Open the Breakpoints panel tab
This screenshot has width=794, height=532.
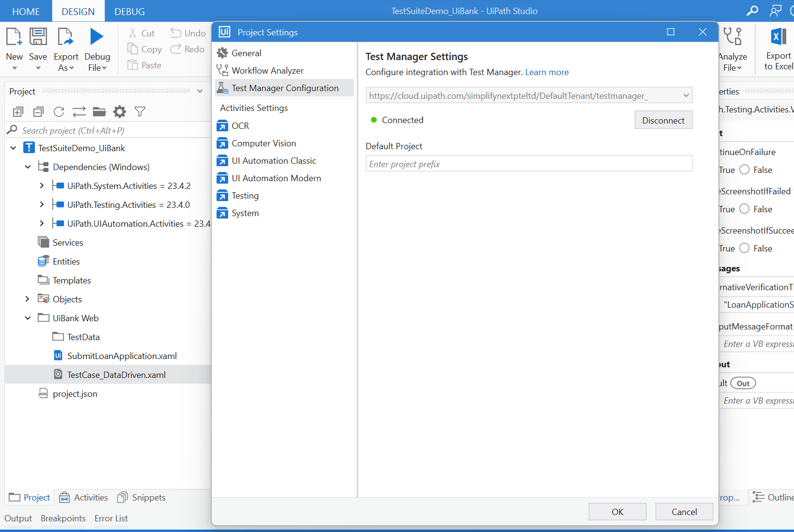(63, 518)
